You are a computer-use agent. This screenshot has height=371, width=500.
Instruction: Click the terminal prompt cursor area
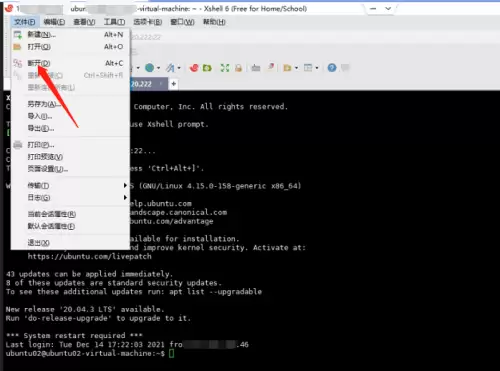coord(171,354)
